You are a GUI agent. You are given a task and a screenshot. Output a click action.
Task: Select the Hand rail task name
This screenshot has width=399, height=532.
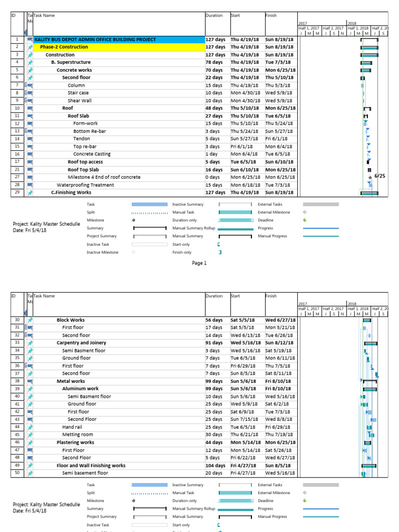(x=72, y=427)
